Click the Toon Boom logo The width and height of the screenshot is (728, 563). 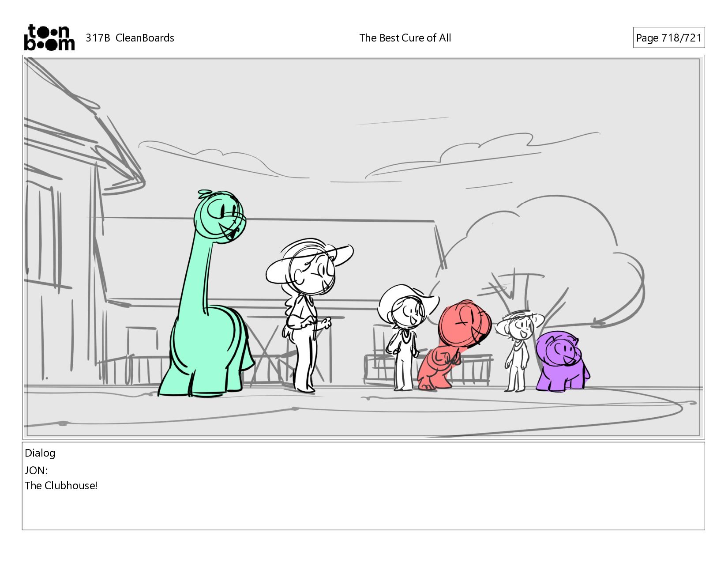tap(49, 38)
